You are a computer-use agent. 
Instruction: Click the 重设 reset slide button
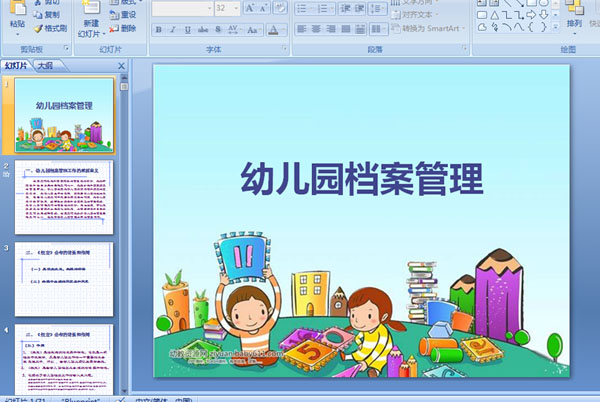click(122, 15)
